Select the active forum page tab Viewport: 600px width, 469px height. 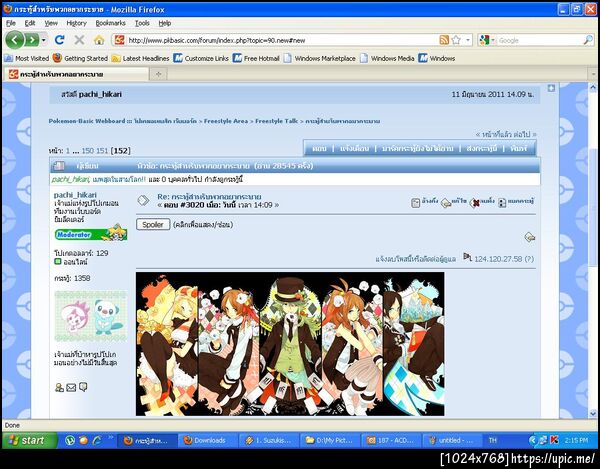click(76, 74)
